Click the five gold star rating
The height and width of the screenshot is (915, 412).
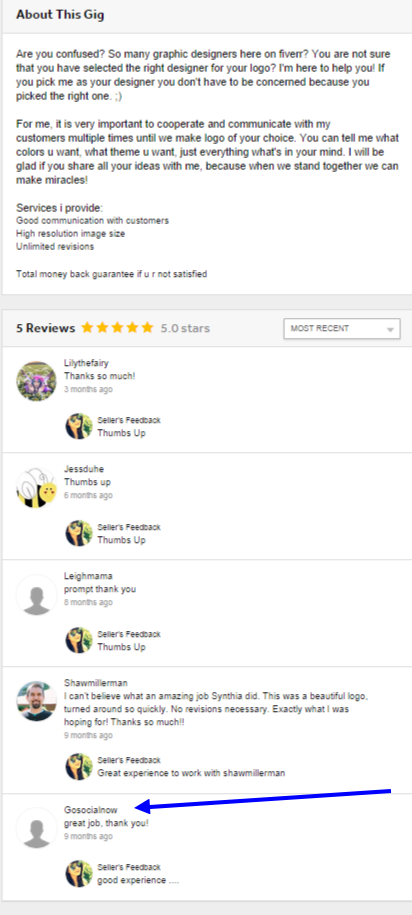point(117,328)
